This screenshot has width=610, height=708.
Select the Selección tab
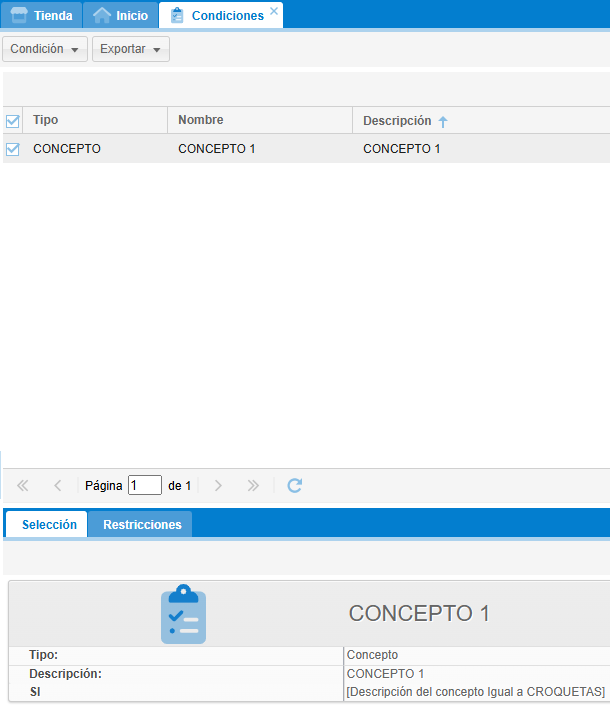(49, 525)
